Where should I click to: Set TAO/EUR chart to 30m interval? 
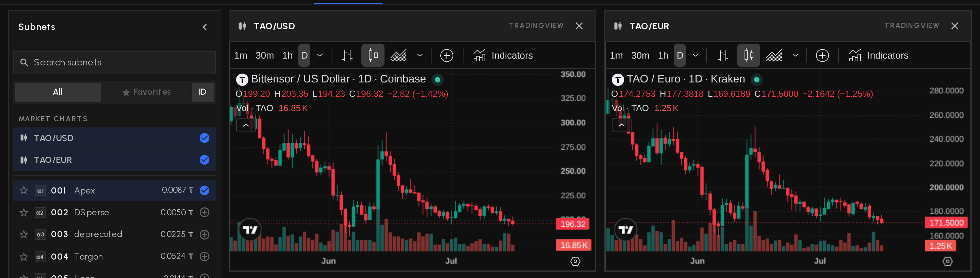pyautogui.click(x=640, y=56)
